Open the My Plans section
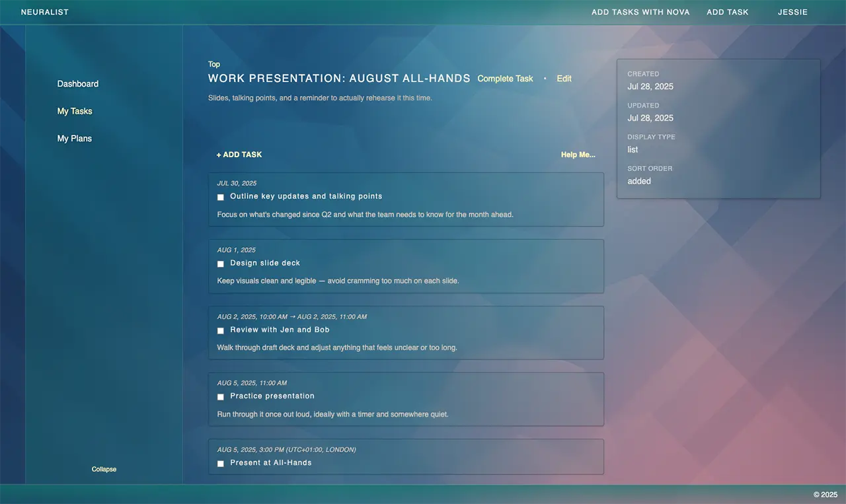Viewport: 846px width, 504px height. [x=74, y=138]
